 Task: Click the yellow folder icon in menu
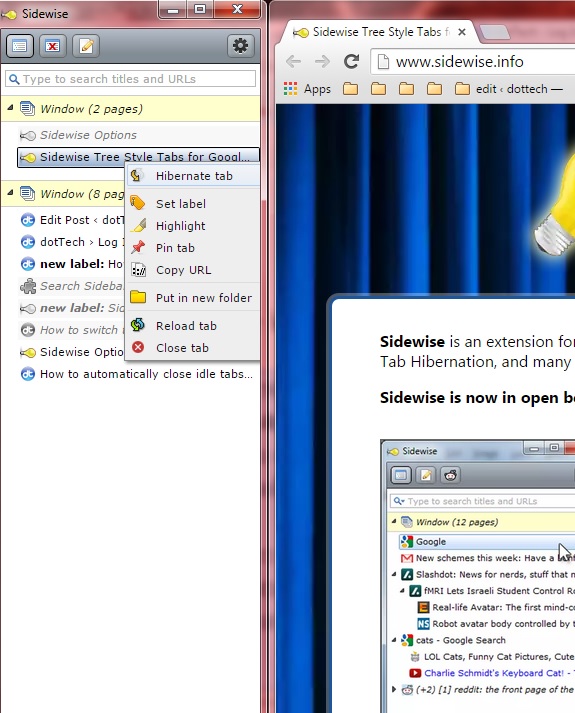(x=138, y=297)
